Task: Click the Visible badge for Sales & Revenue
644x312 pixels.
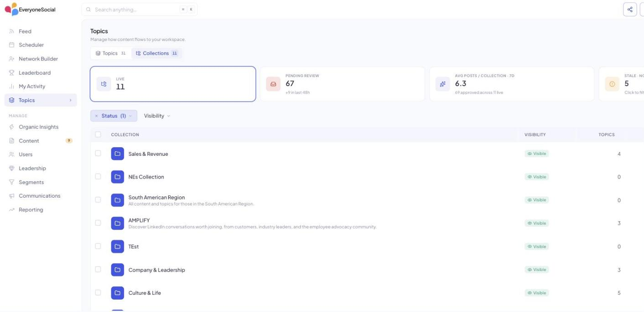Action: pos(537,153)
